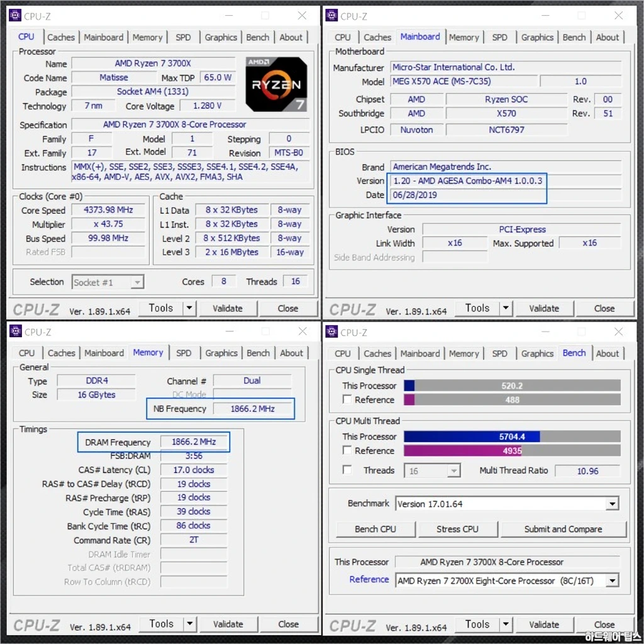Click the DRAM Frequency 1866.2 MHz value
Image resolution: width=644 pixels, height=644 pixels.
[194, 441]
